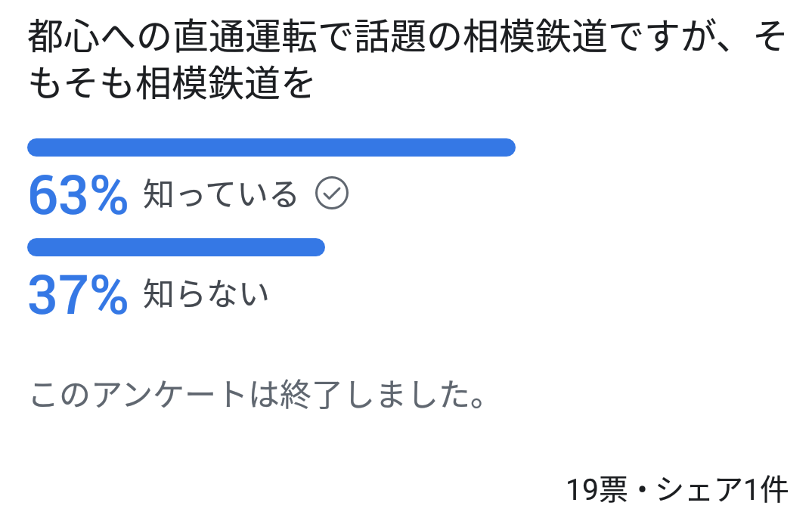Click the 37% result bar
Screen dimensions: 812x515
[176, 247]
